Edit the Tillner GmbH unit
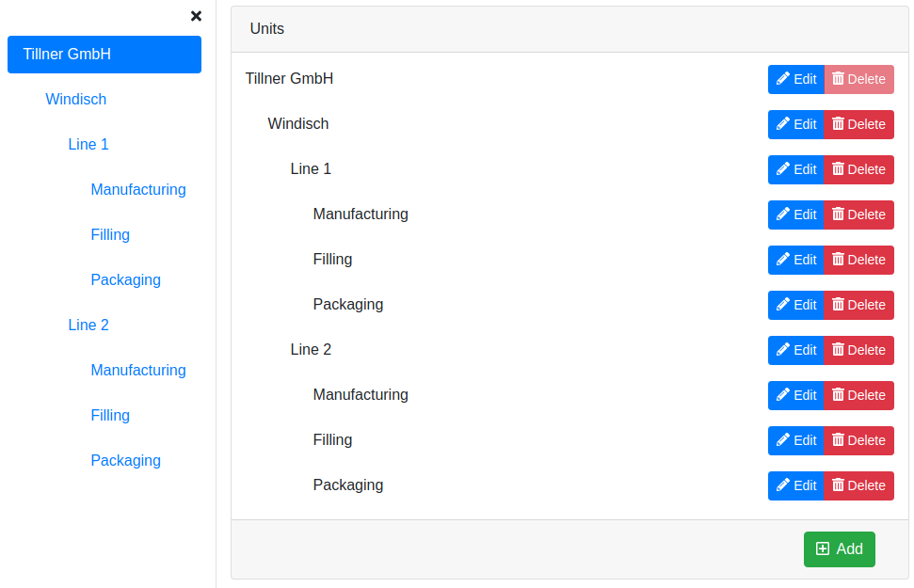 coord(796,79)
